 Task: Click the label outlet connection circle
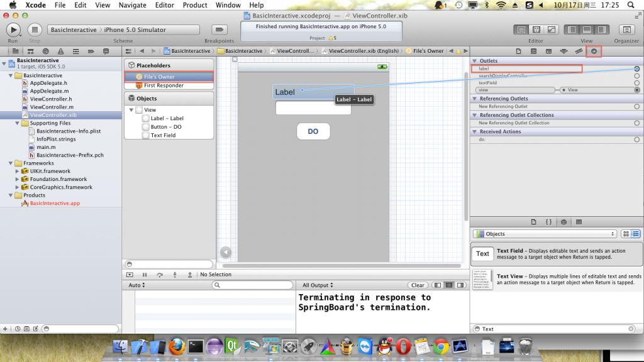[x=636, y=69]
